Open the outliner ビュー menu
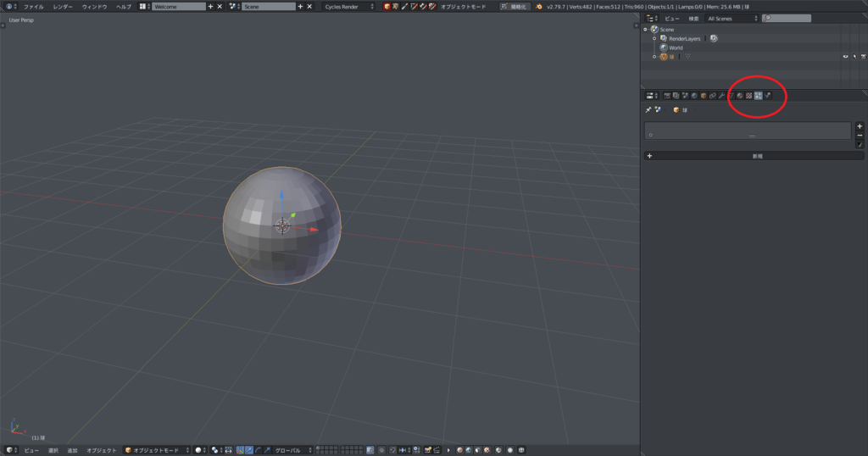Viewport: 868px width, 456px height. coord(671,19)
